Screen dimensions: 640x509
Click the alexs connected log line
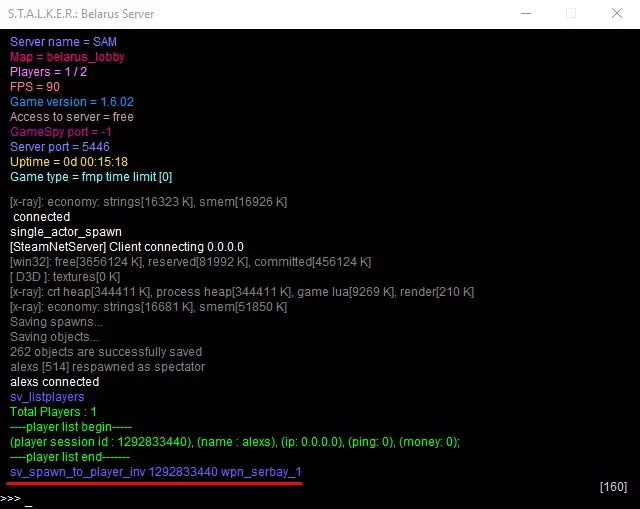point(55,382)
